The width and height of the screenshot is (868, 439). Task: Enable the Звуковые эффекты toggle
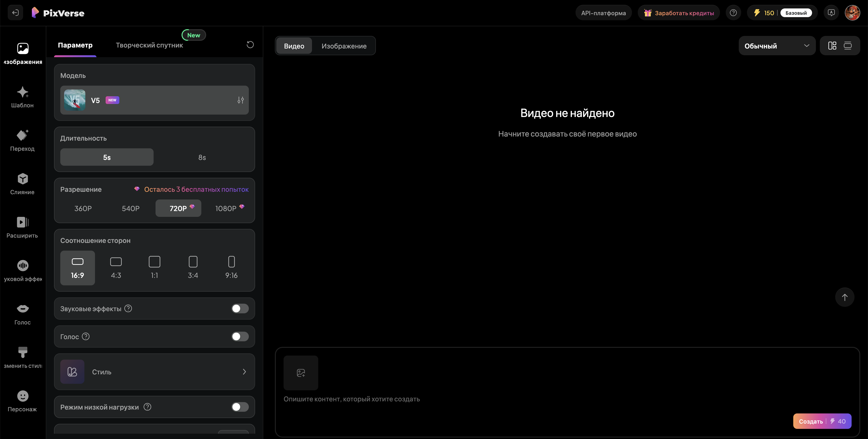tap(240, 309)
